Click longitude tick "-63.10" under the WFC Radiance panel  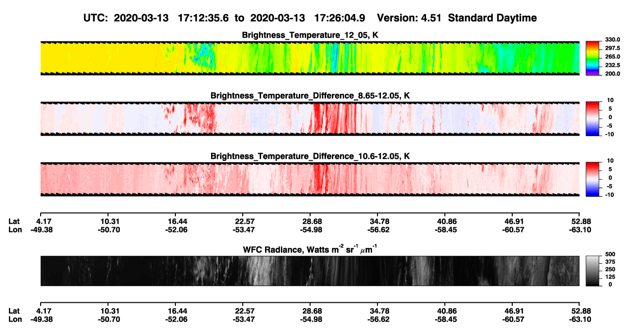click(579, 319)
